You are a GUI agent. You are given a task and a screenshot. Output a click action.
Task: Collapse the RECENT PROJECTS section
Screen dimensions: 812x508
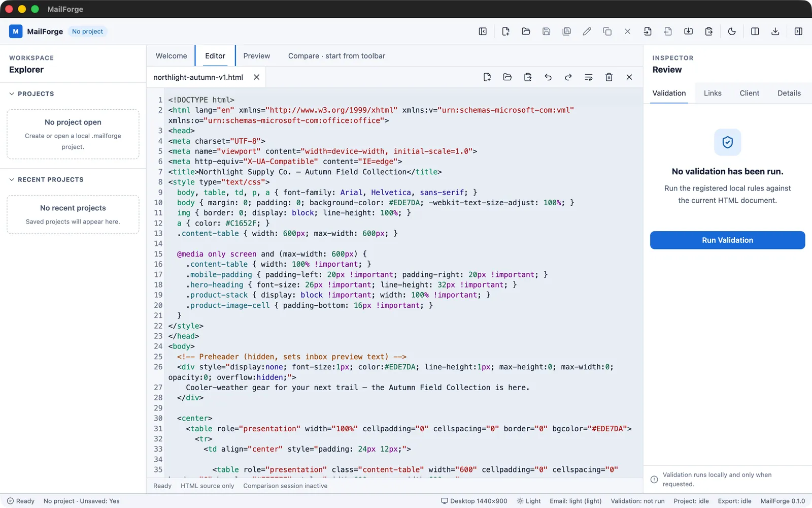(46, 180)
